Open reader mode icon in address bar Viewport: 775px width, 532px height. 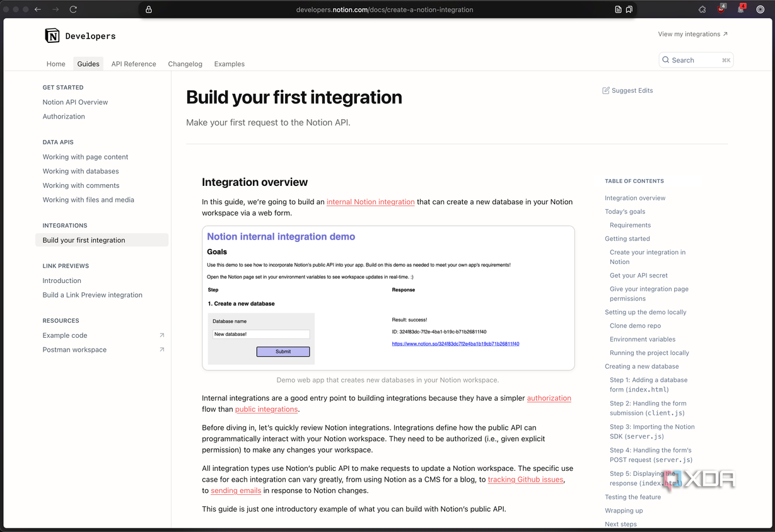(618, 9)
